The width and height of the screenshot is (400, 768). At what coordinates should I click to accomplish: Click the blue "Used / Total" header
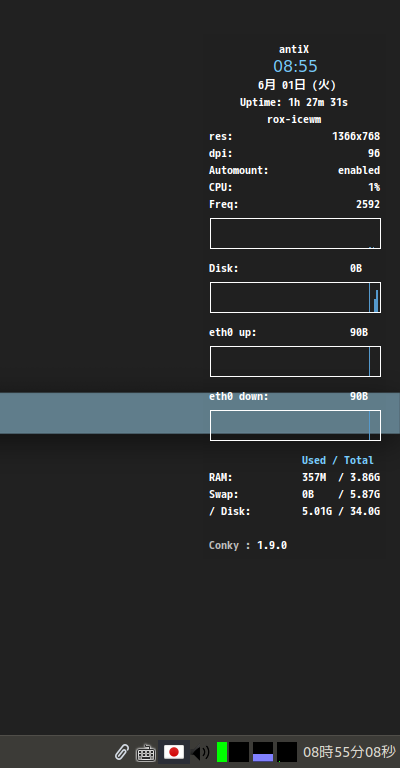point(338,460)
